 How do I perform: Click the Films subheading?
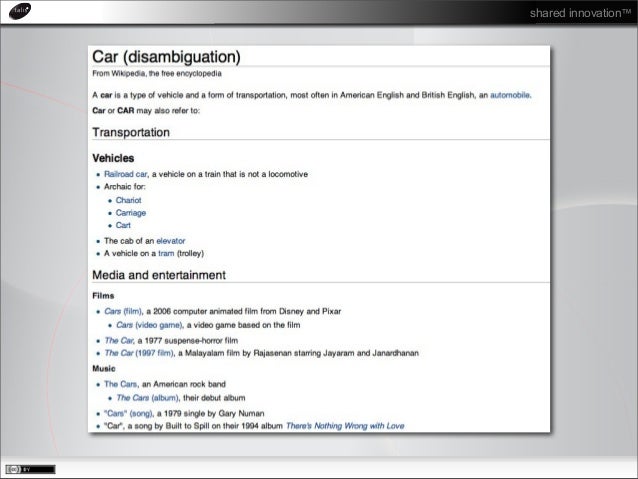coord(103,296)
